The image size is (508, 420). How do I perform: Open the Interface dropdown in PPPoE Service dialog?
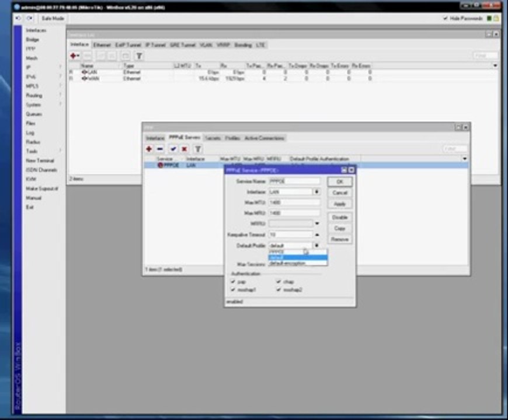point(317,192)
